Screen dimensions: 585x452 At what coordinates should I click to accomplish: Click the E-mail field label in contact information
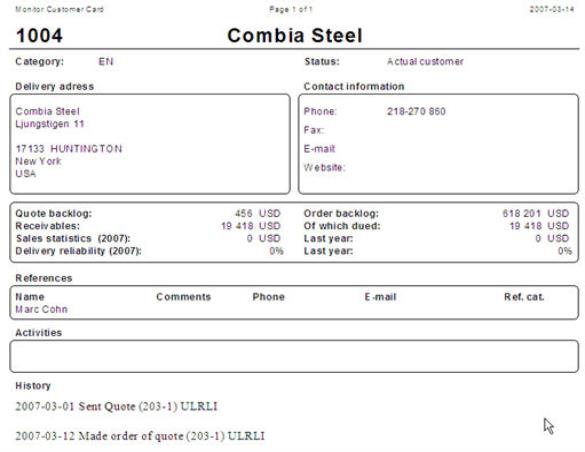tap(319, 149)
